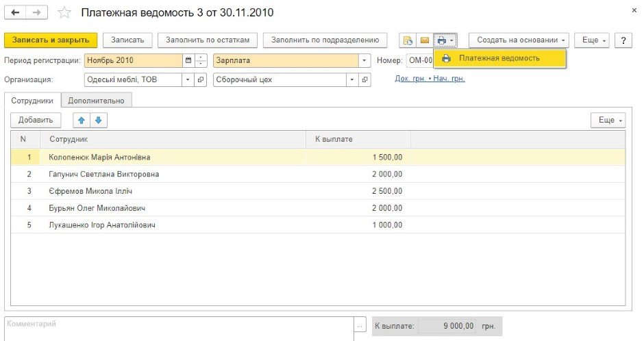The height and width of the screenshot is (341, 644).
Task: Click the document movements report icon
Action: (x=408, y=40)
